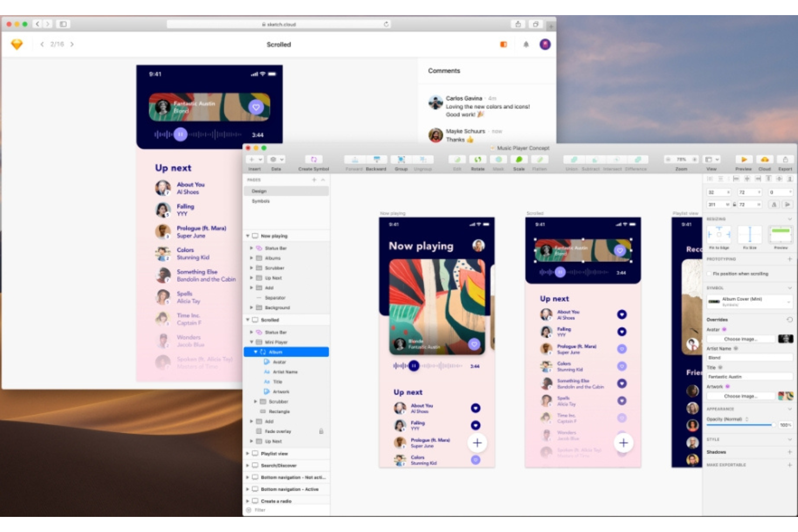Toggle the Avatar override link icon
798x532 pixels.
[x=724, y=329]
